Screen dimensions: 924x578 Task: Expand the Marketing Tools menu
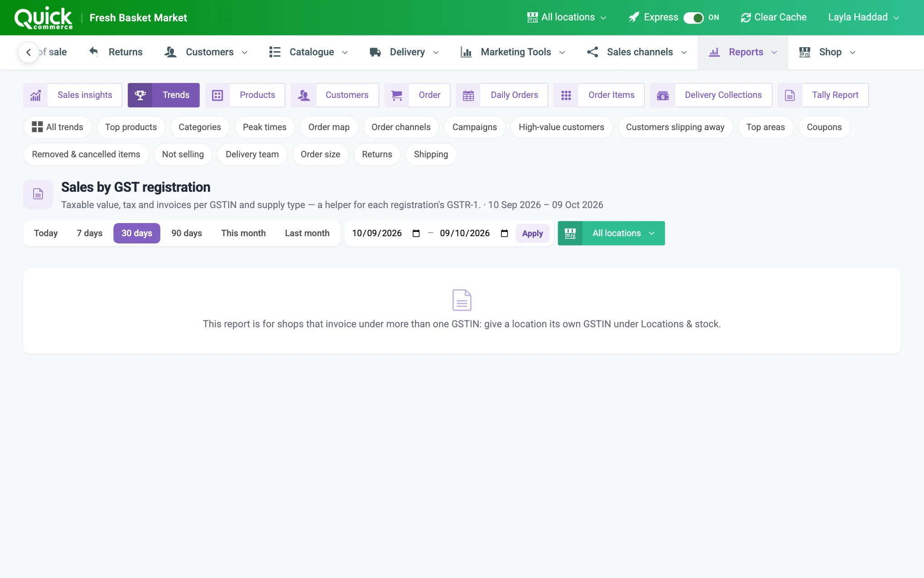(513, 52)
